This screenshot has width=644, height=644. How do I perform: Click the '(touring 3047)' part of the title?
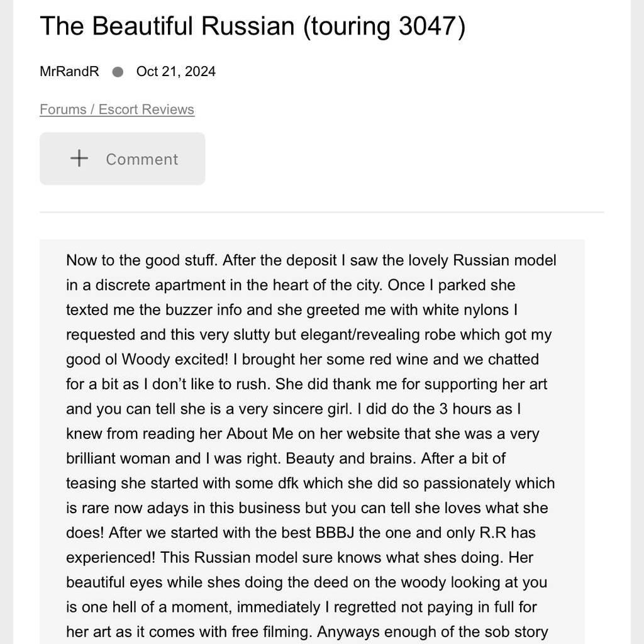point(384,26)
